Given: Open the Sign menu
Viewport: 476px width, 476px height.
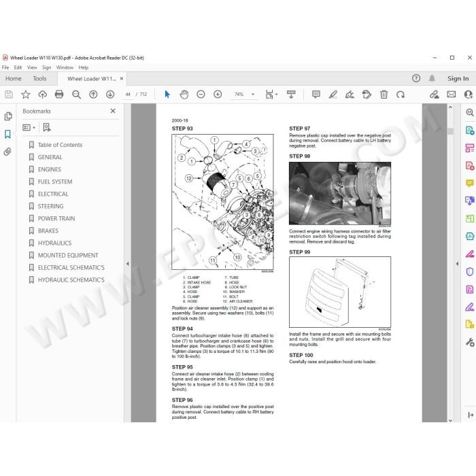Looking at the screenshot, I should 46,67.
